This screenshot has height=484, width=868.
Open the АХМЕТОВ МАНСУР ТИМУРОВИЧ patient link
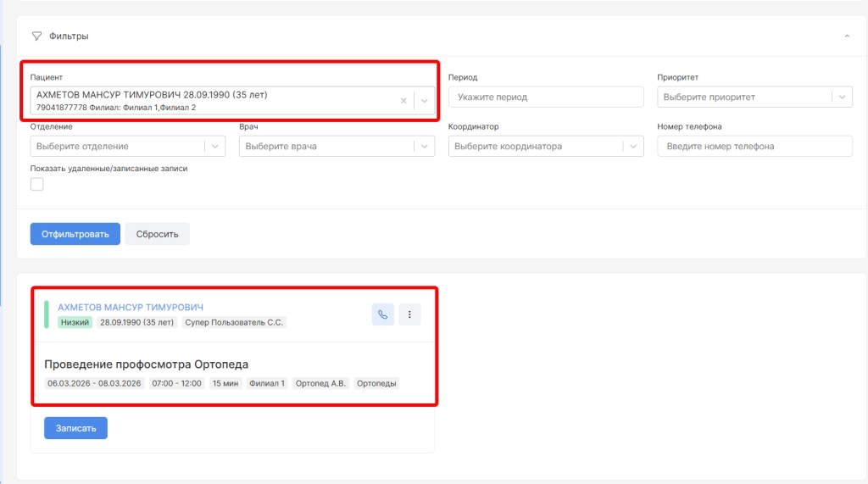[131, 307]
